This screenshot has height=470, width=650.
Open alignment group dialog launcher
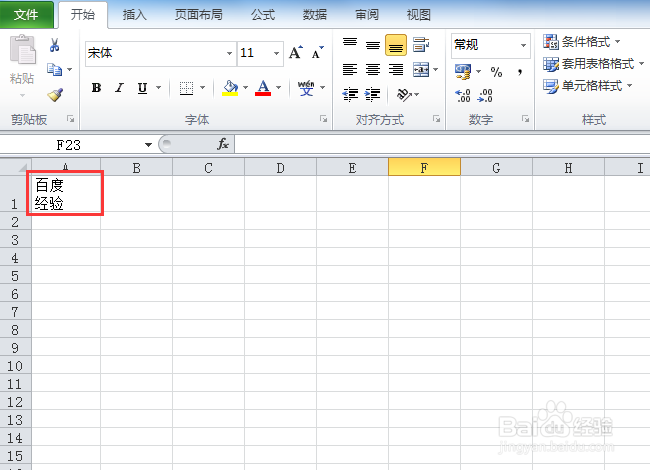click(436, 119)
